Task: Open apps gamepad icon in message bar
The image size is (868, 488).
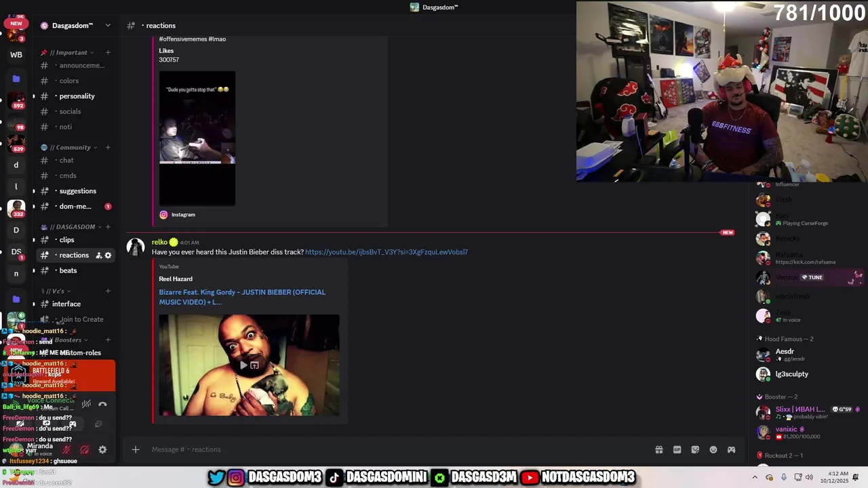Action: click(x=731, y=449)
